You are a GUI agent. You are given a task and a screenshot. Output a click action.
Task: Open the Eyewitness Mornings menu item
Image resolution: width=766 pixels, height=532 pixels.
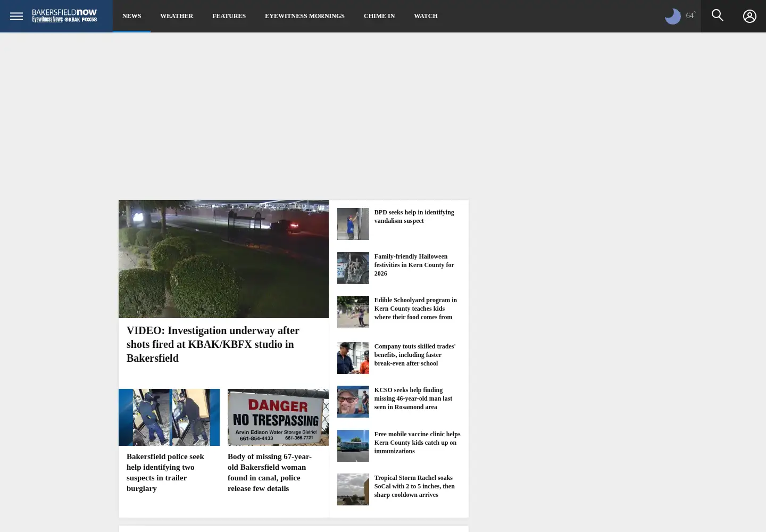click(305, 16)
